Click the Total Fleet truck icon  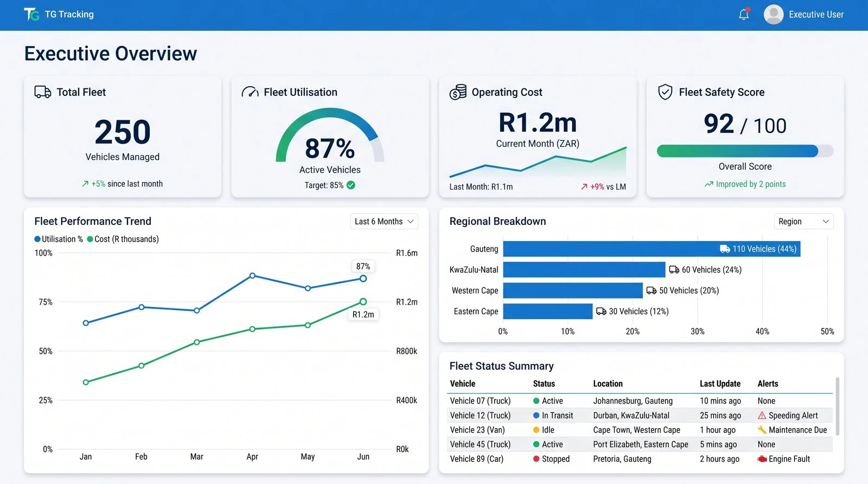point(43,92)
